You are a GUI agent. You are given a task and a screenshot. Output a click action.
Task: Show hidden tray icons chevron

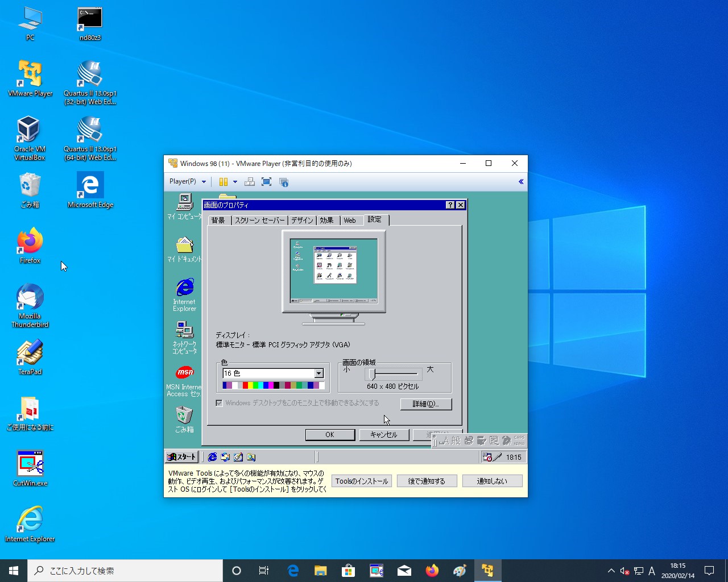pos(611,571)
